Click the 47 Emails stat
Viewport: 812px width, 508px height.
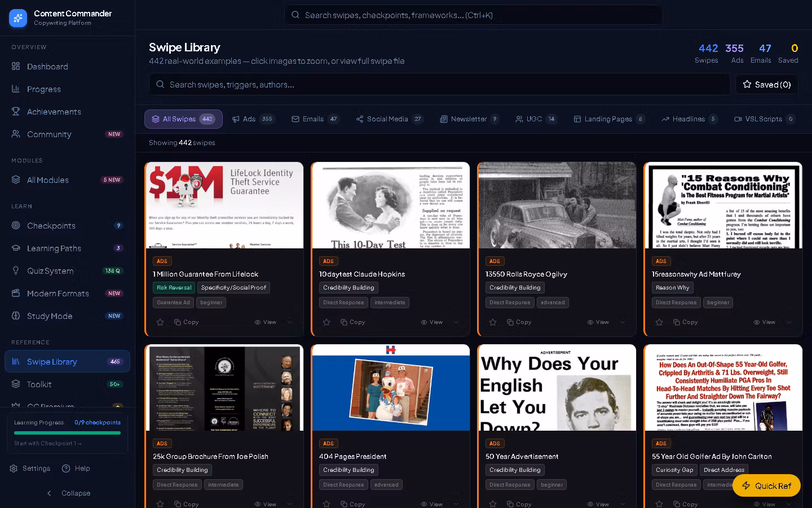point(761,53)
